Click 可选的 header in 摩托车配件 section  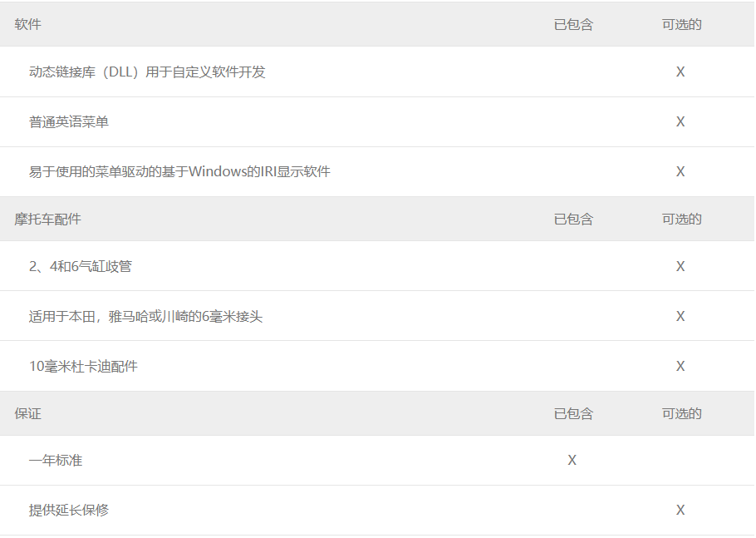point(681,219)
